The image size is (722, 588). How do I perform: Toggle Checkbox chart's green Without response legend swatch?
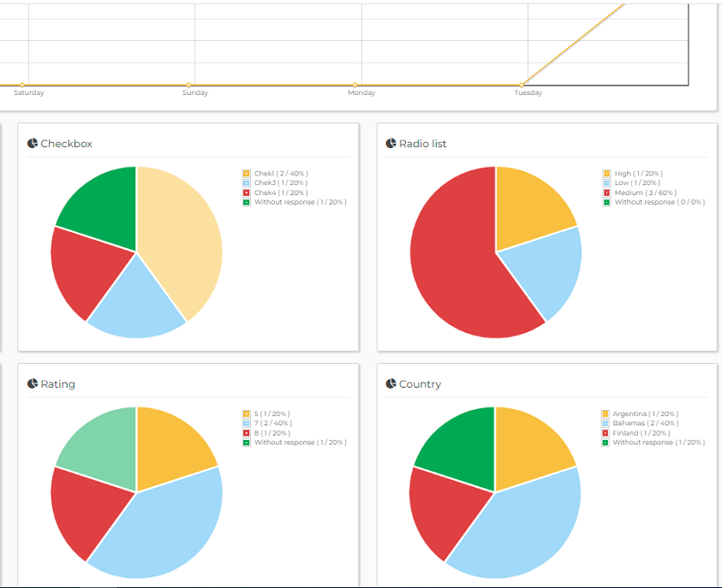click(247, 202)
